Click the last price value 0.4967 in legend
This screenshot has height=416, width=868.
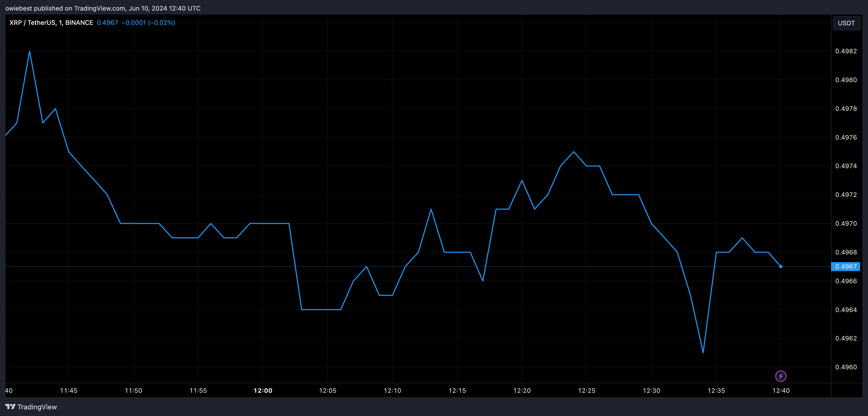pyautogui.click(x=108, y=22)
